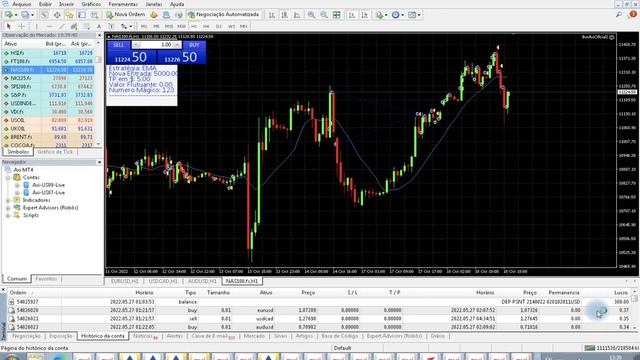Sort history by Lucro column
This screenshot has height=360, width=640.
[x=621, y=293]
